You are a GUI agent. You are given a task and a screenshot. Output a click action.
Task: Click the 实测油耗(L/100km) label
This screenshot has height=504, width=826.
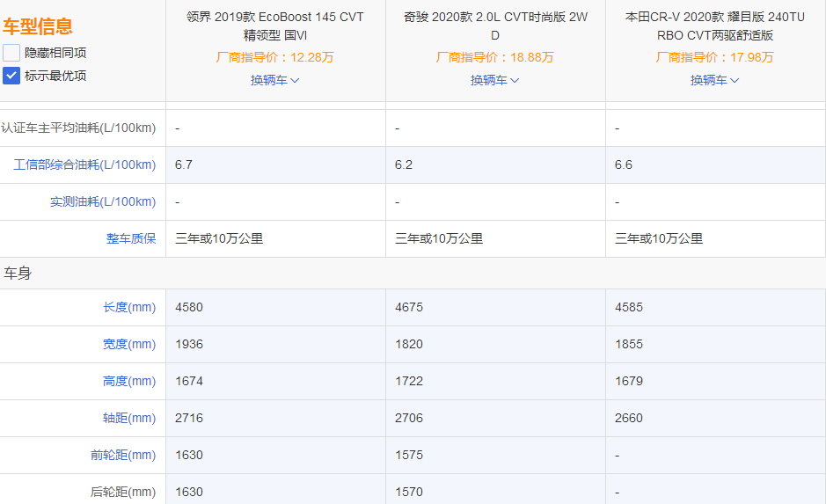point(103,201)
